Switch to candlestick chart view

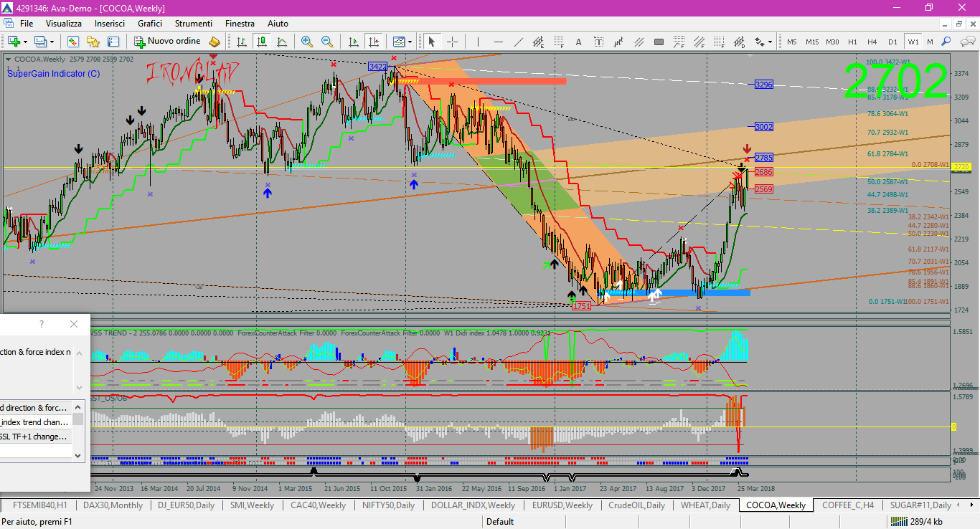pyautogui.click(x=262, y=42)
